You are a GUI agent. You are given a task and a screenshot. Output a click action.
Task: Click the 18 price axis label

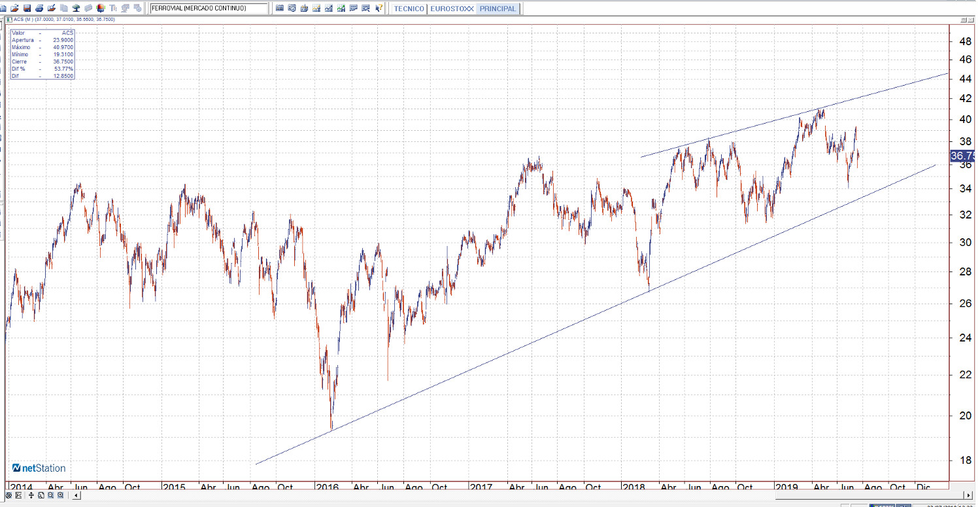(x=964, y=461)
